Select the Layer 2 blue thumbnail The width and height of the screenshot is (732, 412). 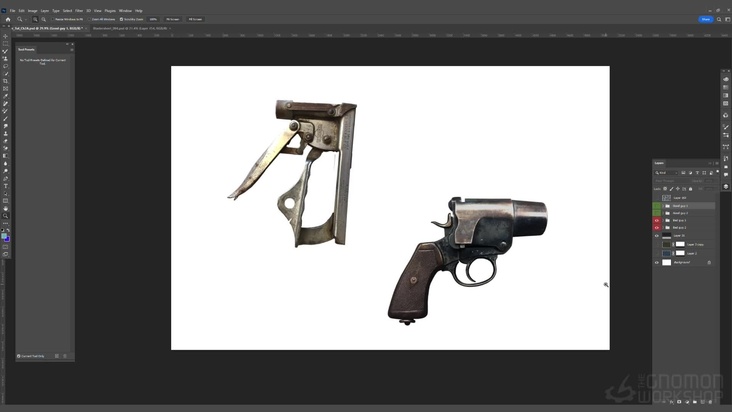(667, 253)
